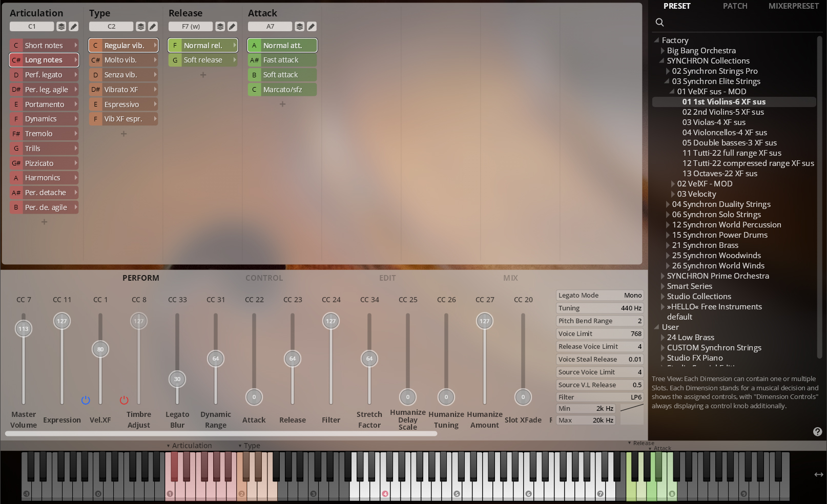Open the CONTROL tab
This screenshot has width=827, height=504.
coord(264,278)
